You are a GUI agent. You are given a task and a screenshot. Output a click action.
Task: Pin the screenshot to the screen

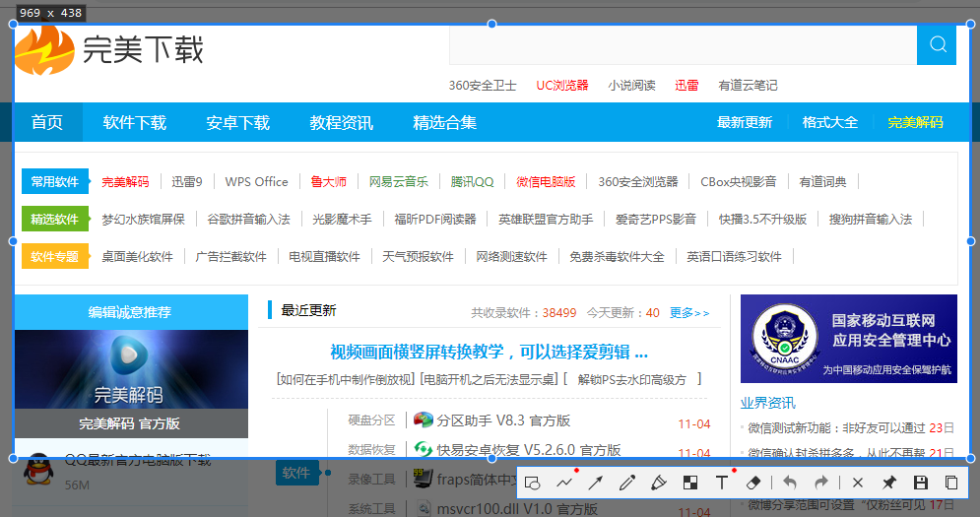point(889,483)
